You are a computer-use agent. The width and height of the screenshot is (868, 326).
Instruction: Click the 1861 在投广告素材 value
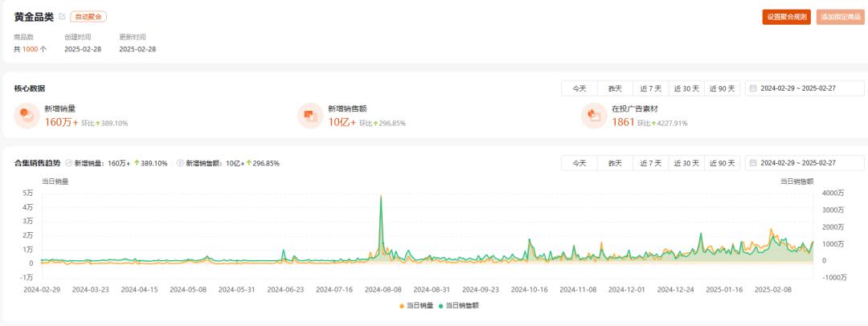[x=623, y=122]
